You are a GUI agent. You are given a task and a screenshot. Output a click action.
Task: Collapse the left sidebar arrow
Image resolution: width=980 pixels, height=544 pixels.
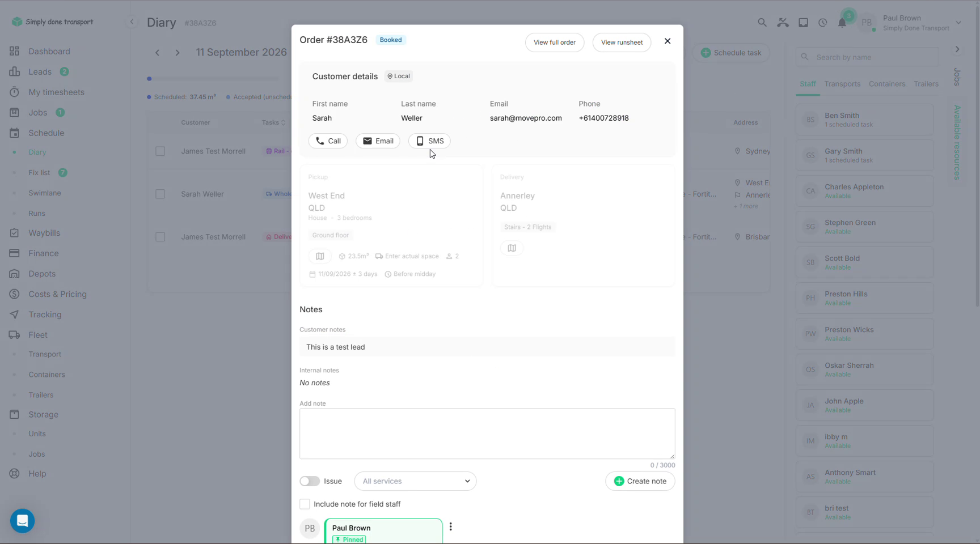coord(132,22)
